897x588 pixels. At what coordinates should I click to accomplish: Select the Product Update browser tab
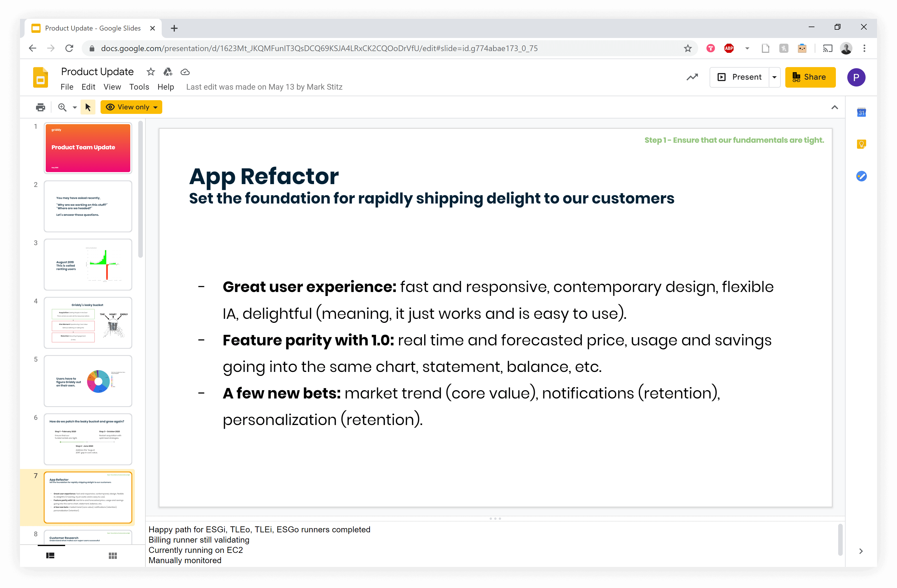pos(93,28)
